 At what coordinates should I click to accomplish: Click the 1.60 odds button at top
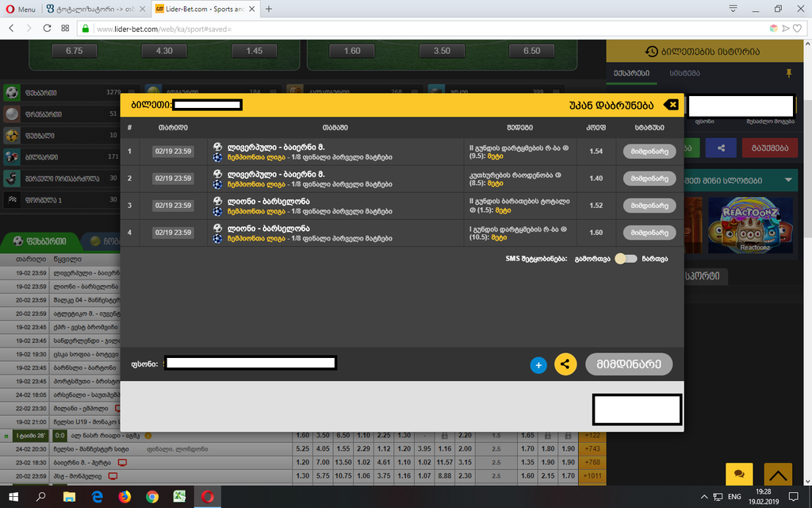pos(352,51)
